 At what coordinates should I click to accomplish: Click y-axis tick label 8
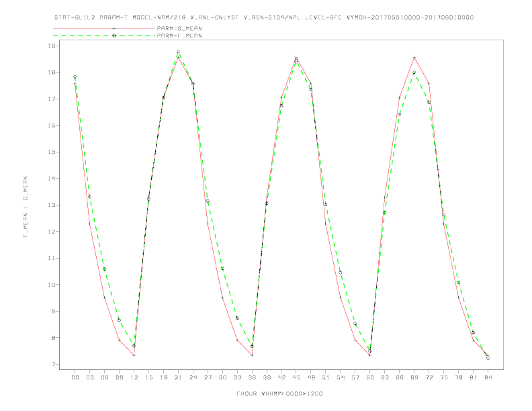click(x=54, y=338)
